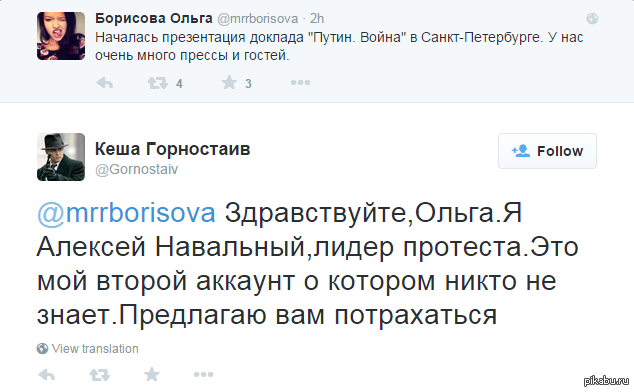
Task: Open Кеша Горностаив profile name
Action: pyautogui.click(x=173, y=149)
